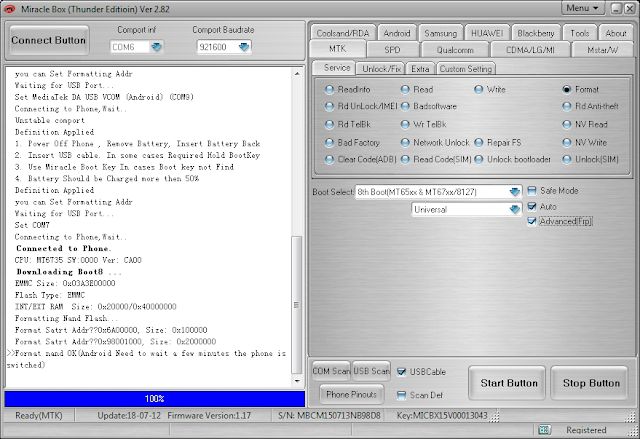The image size is (640, 439).
Task: Select the Clear Code(ADB) option
Action: tap(329, 160)
